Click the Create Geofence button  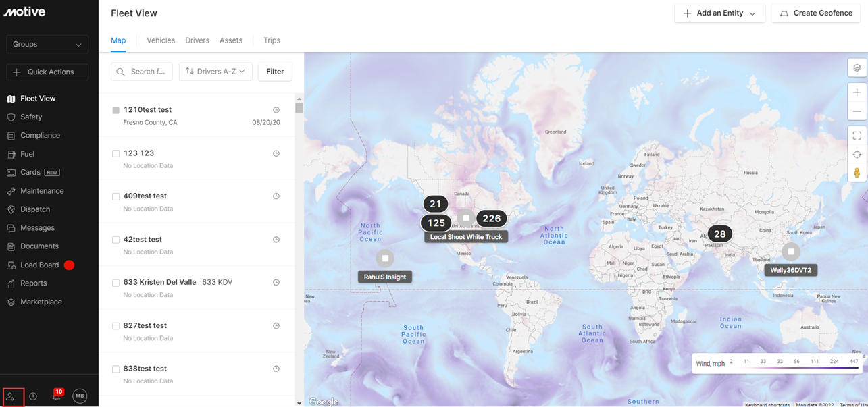(x=816, y=13)
